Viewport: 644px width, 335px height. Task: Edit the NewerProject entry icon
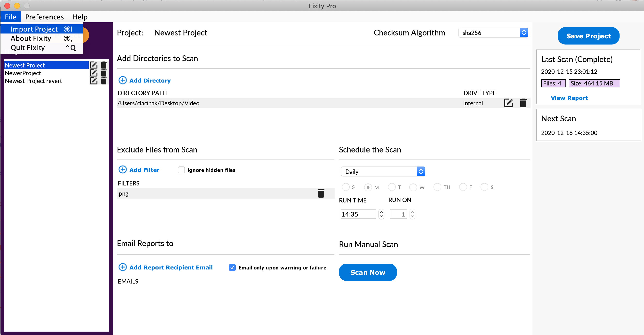94,73
